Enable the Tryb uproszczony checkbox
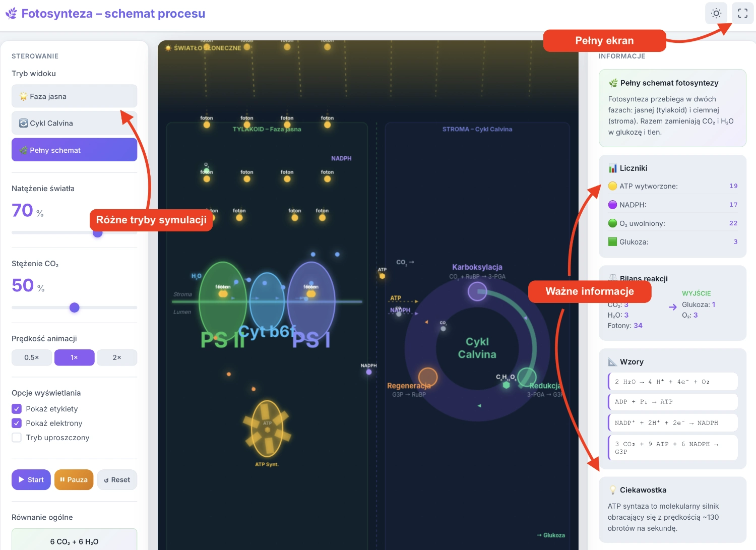The width and height of the screenshot is (756, 550). pyautogui.click(x=17, y=438)
